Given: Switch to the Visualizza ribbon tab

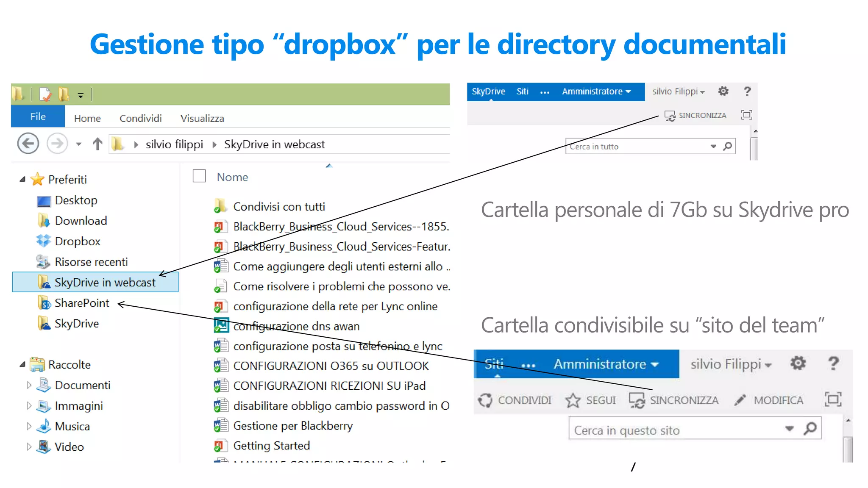Looking at the screenshot, I should pos(202,118).
